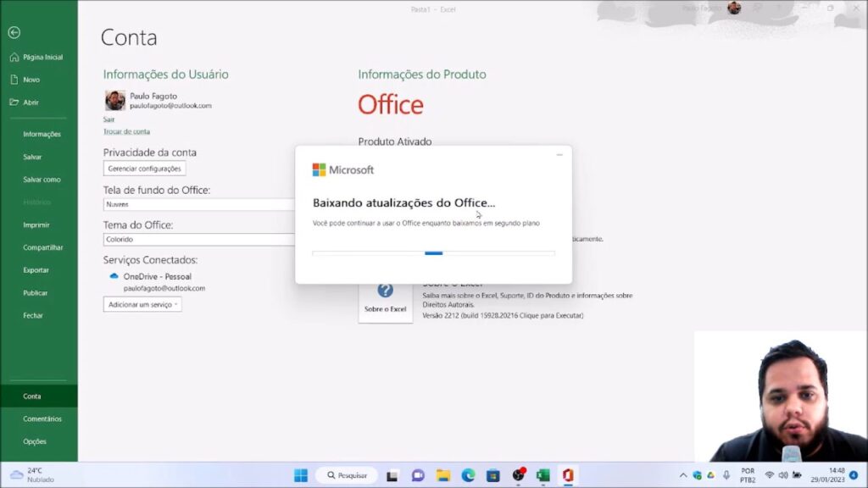Open the clock and date at 14:48
Image resolution: width=868 pixels, height=488 pixels.
click(827, 475)
